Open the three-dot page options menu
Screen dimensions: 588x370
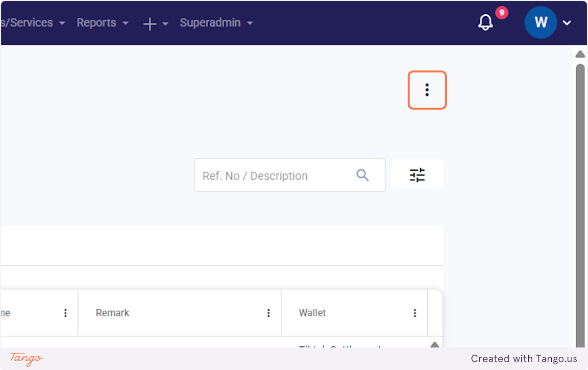[427, 90]
